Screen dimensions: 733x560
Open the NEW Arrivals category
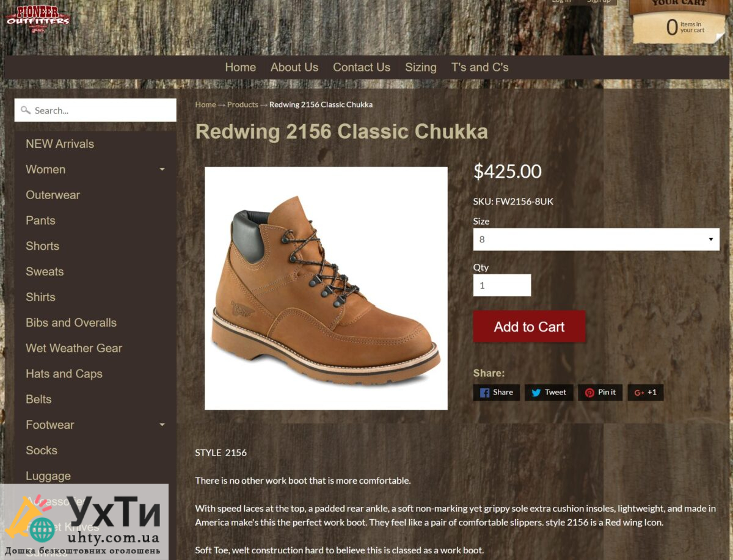60,144
